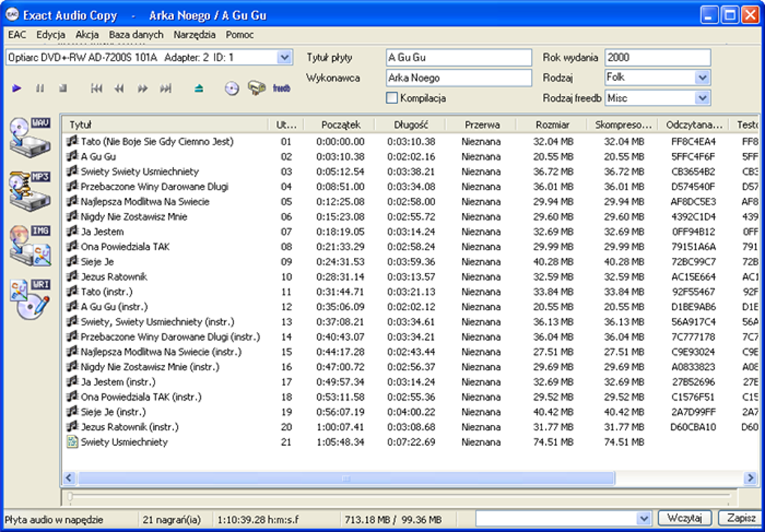
Task: Open the Akcja menu
Action: (87, 34)
